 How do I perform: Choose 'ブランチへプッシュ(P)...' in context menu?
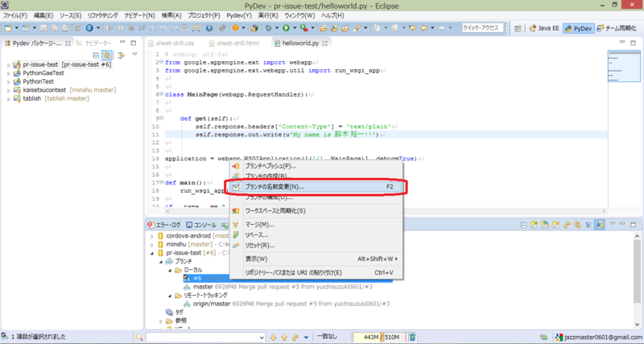(316, 166)
